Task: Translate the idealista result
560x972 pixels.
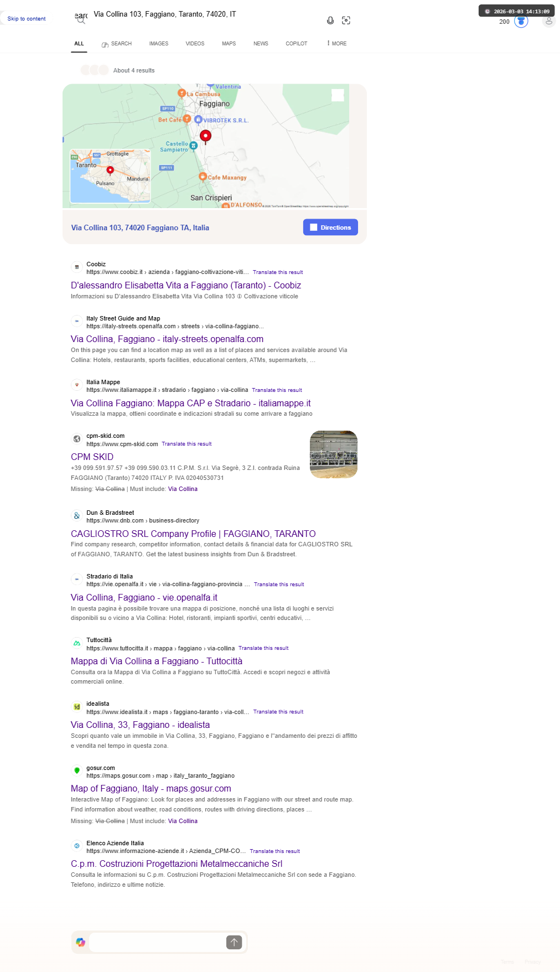Action: (x=278, y=712)
